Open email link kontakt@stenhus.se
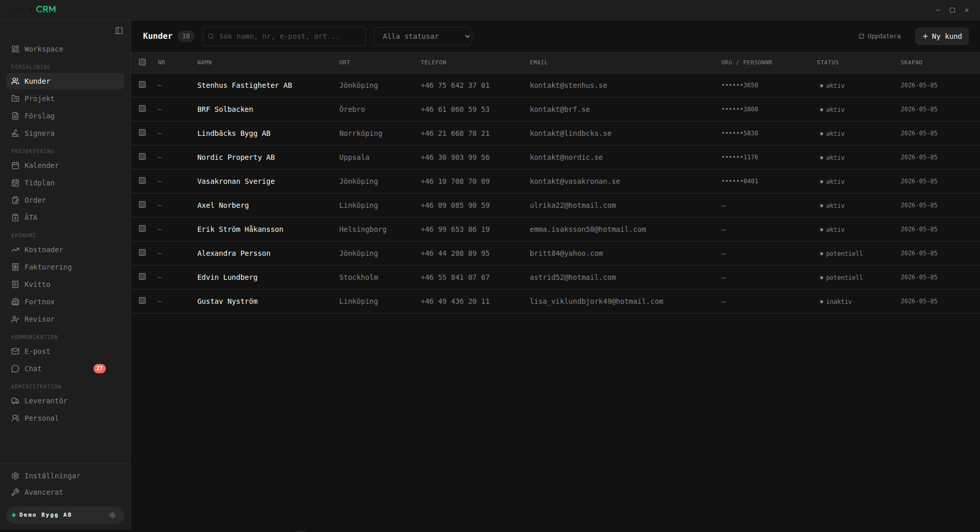 [568, 85]
